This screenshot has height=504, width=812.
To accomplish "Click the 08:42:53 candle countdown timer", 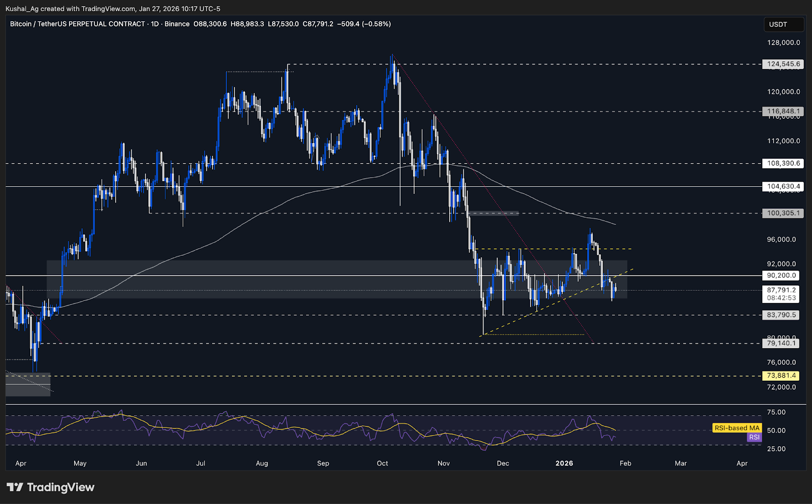I will 781,298.
